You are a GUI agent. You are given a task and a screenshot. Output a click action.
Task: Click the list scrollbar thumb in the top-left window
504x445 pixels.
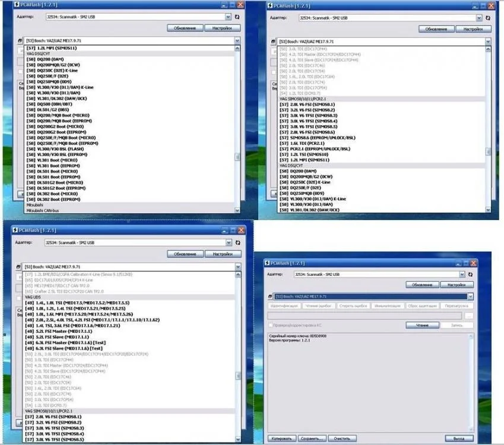click(x=237, y=157)
